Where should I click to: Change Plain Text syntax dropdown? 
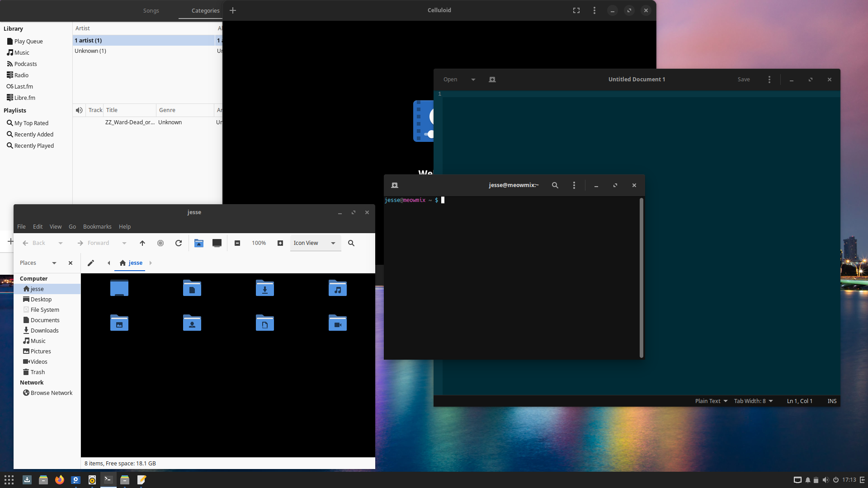coord(711,401)
